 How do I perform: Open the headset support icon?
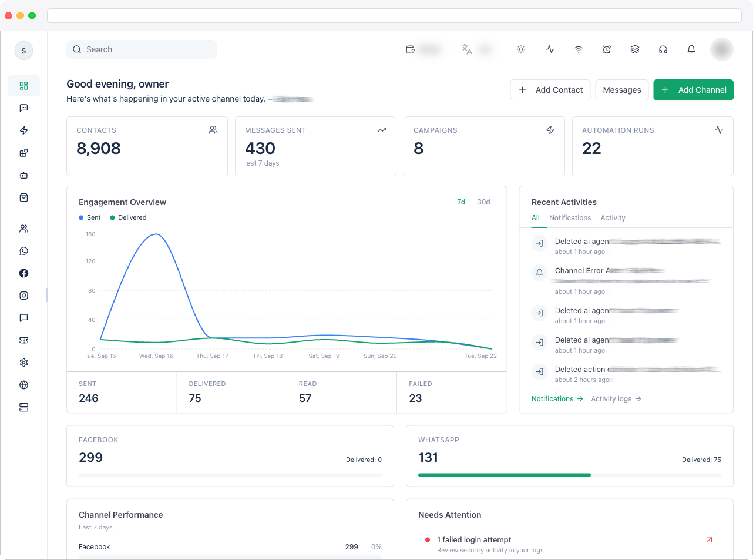663,49
